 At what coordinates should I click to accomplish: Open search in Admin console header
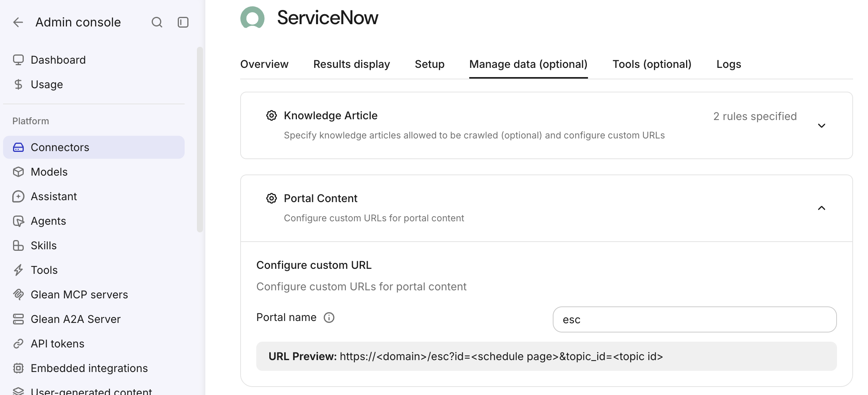click(157, 22)
